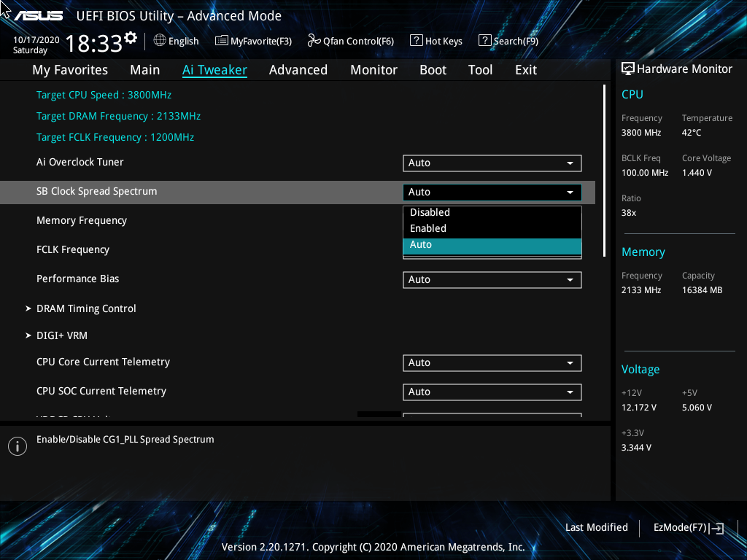
Task: Open the Tool tab
Action: 480,70
